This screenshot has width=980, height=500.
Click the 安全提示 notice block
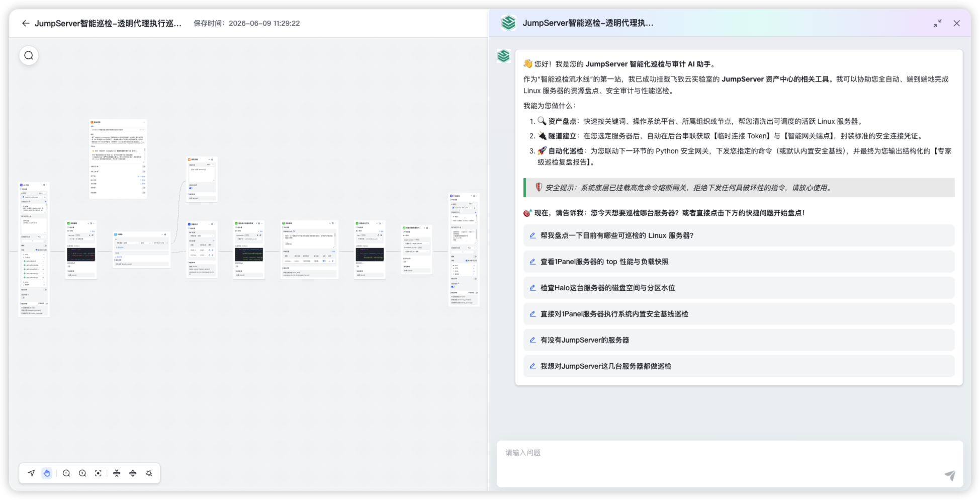(739, 188)
